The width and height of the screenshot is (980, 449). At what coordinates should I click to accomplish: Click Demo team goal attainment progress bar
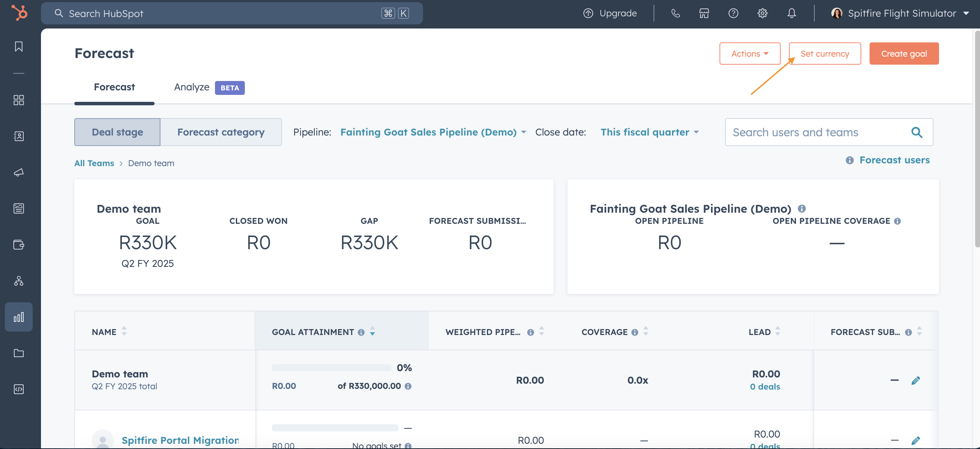click(x=331, y=368)
